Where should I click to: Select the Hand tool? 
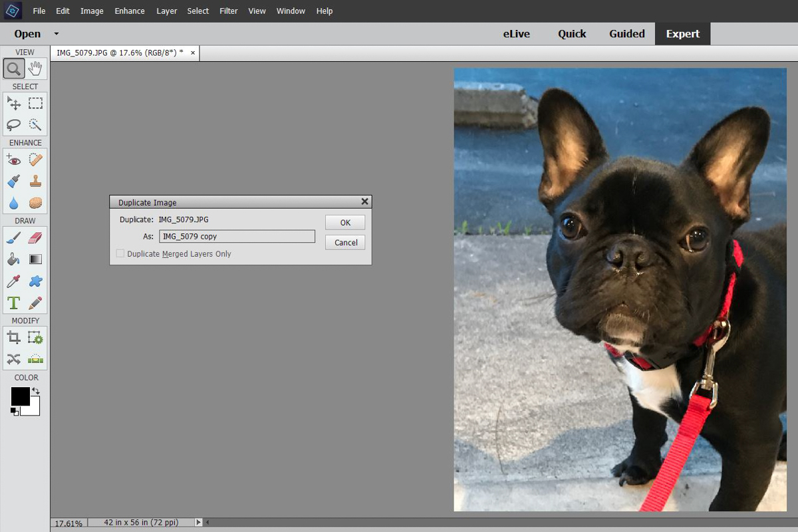click(36, 68)
